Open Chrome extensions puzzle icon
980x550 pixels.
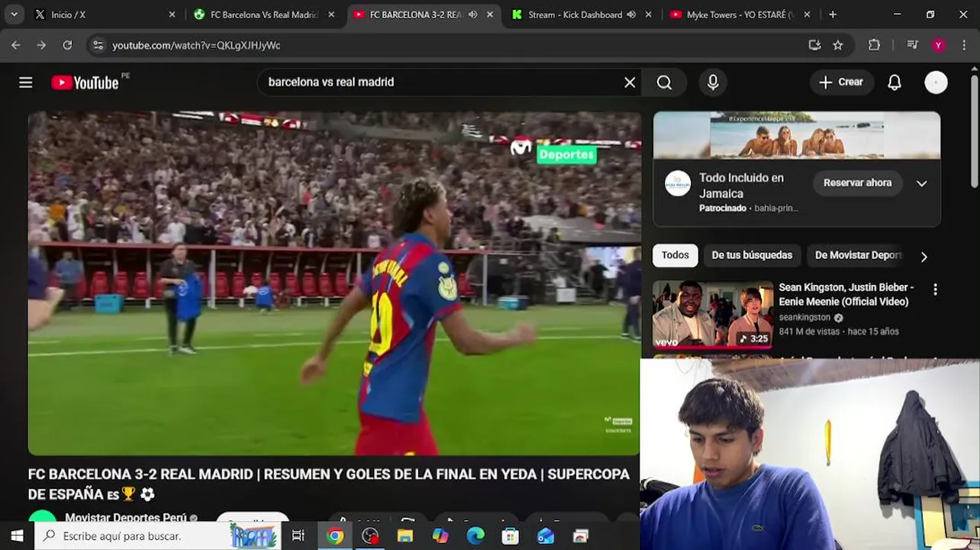click(875, 45)
